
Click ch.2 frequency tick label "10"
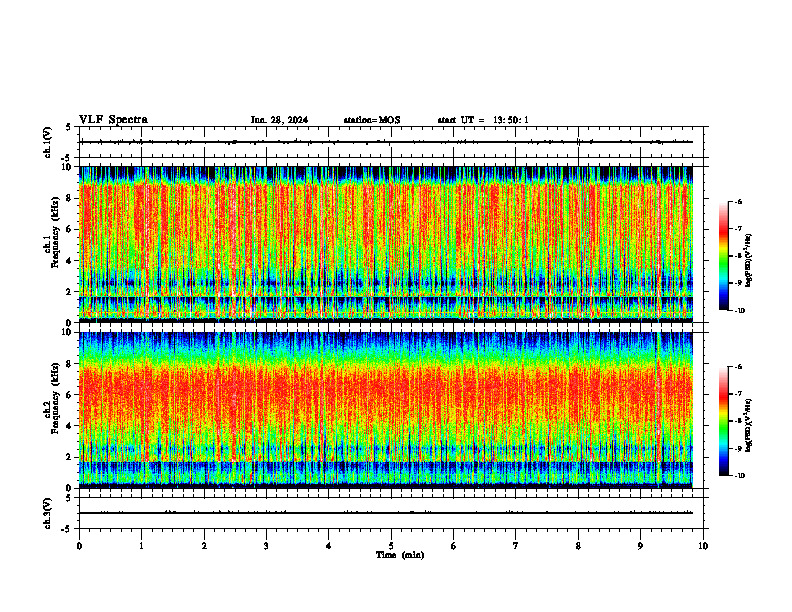(x=69, y=332)
